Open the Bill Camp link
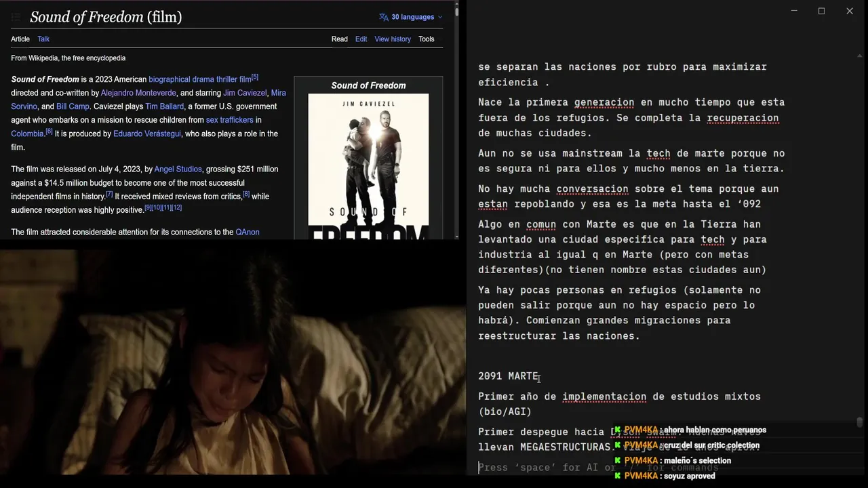 point(73,106)
